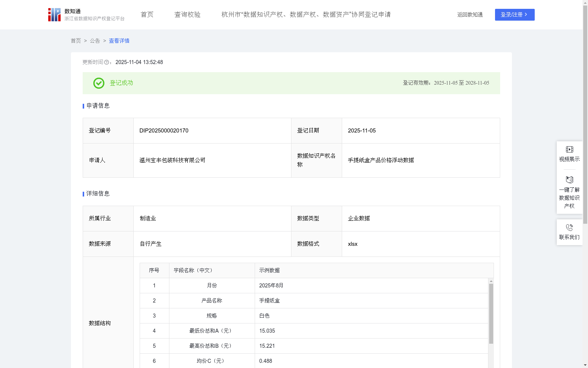Open 杭州市协同登记申请 menu item
This screenshot has height=368, width=588.
(x=306, y=15)
